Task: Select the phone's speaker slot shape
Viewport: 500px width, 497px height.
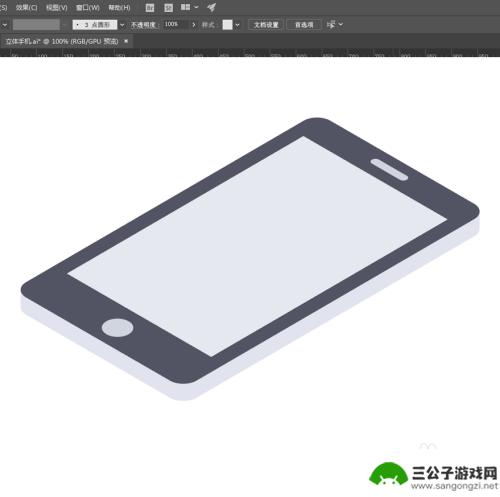Action: 389,170
